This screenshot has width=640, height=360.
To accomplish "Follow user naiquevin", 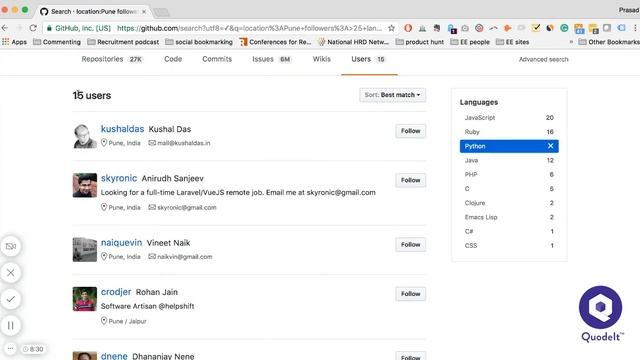I will [410, 244].
